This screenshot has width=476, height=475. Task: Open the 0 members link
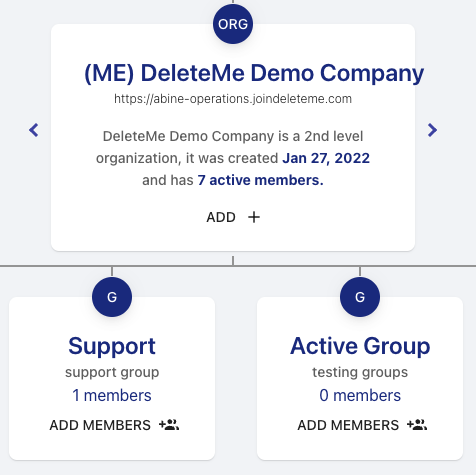click(x=360, y=396)
